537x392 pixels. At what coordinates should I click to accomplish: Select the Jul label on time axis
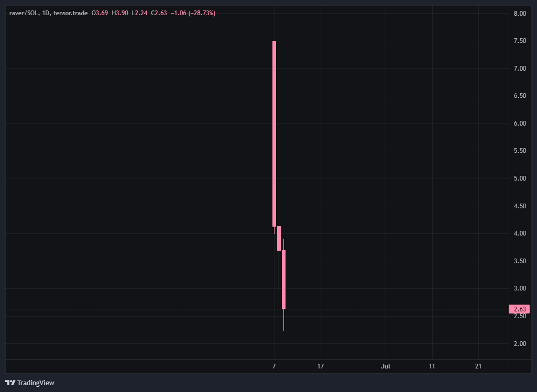coord(386,366)
